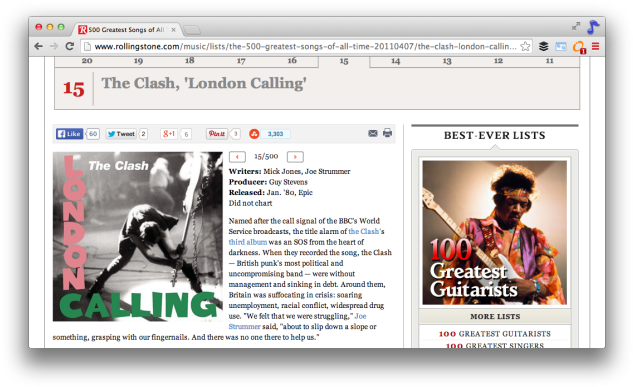The height and width of the screenshot is (387, 633).
Task: Open the Chrome hamburger menu
Action: (x=595, y=46)
